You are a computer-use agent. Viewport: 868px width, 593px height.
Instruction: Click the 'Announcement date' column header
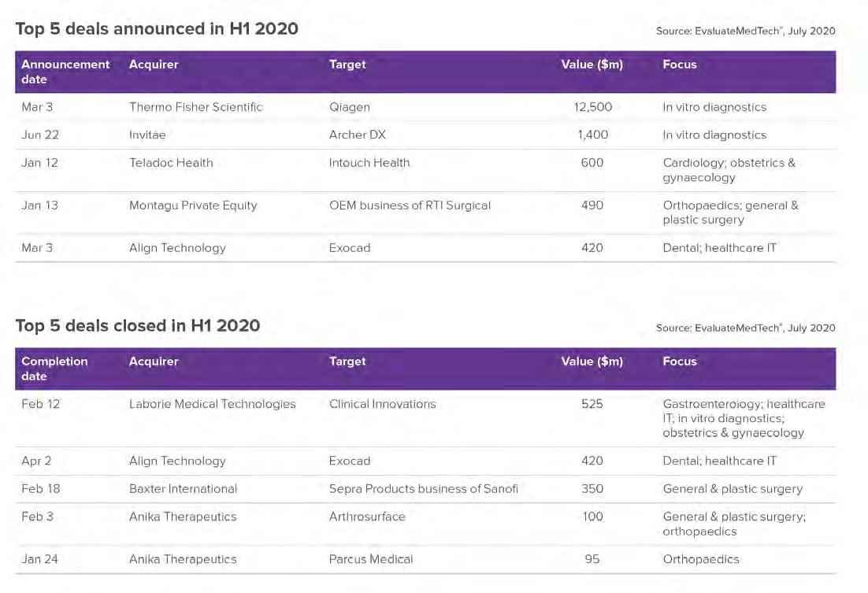65,72
